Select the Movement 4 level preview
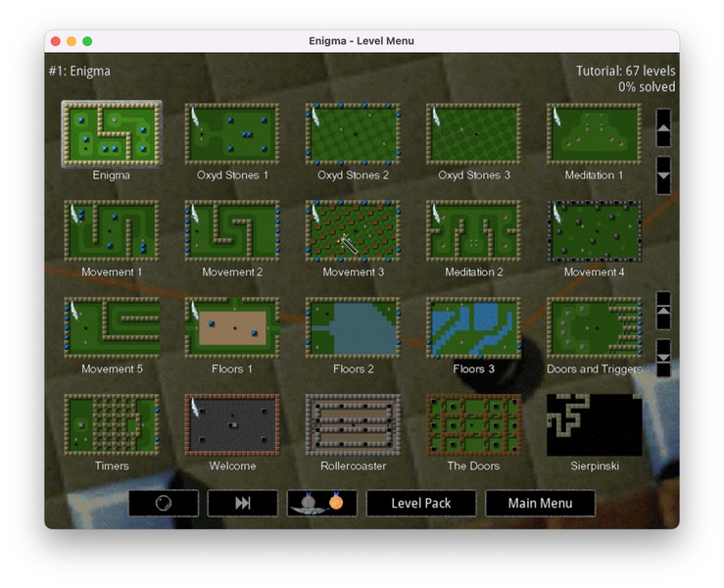The width and height of the screenshot is (724, 588). pos(595,231)
